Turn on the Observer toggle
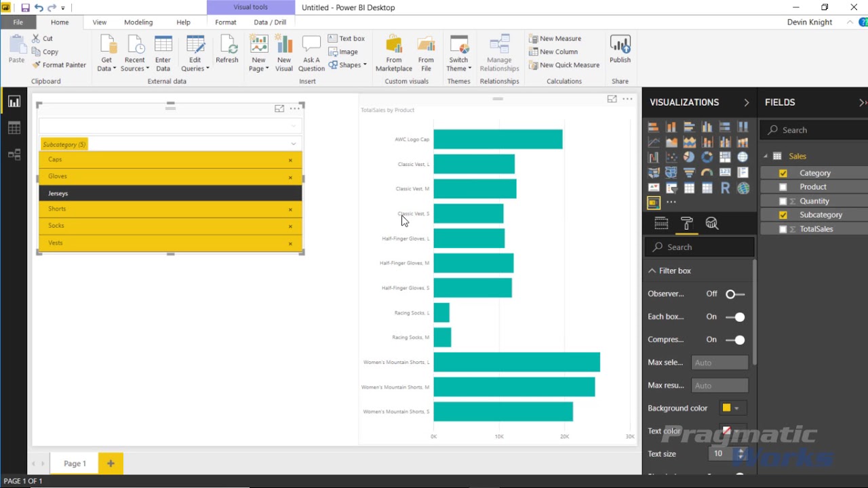 (x=735, y=294)
